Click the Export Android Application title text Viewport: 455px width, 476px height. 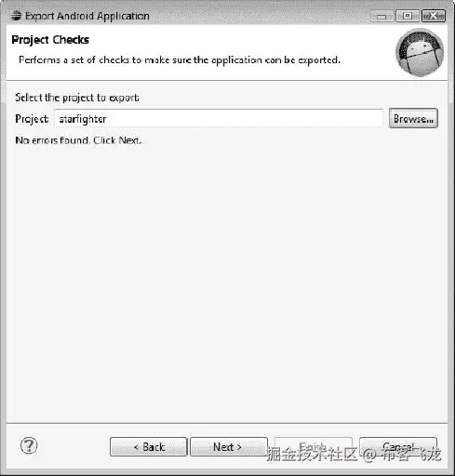click(x=87, y=16)
